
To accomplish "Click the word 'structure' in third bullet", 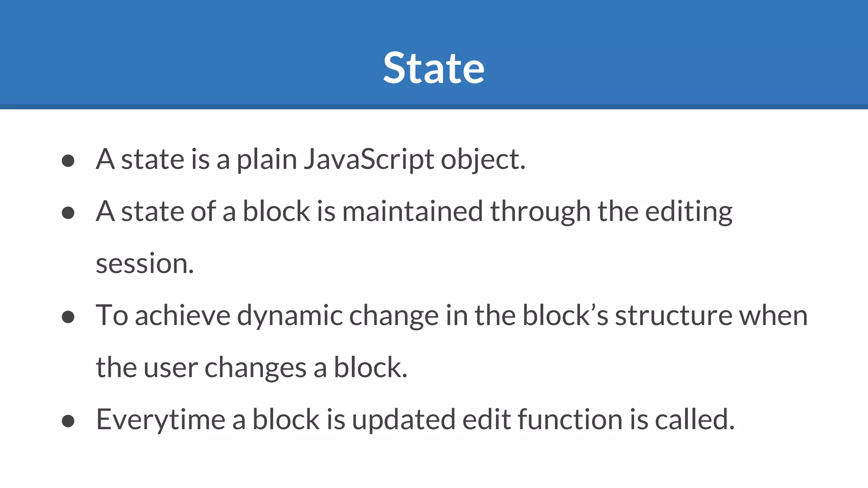I will [x=673, y=316].
